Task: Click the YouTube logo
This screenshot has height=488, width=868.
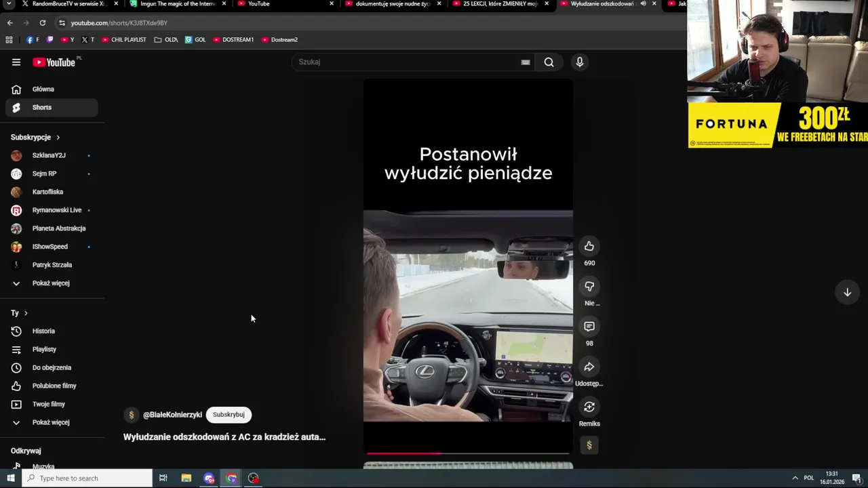Action: click(x=54, y=62)
